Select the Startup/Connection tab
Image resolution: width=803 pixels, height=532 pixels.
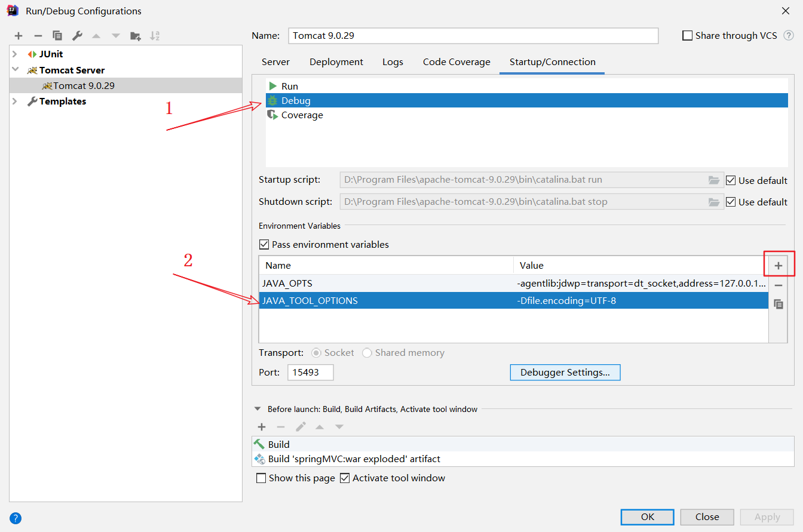tap(552, 62)
